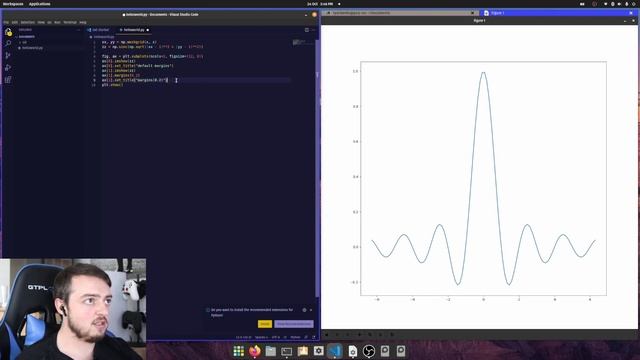The image size is (640, 360).
Task: Click the split editor icon in VS Code
Action: [307, 30]
